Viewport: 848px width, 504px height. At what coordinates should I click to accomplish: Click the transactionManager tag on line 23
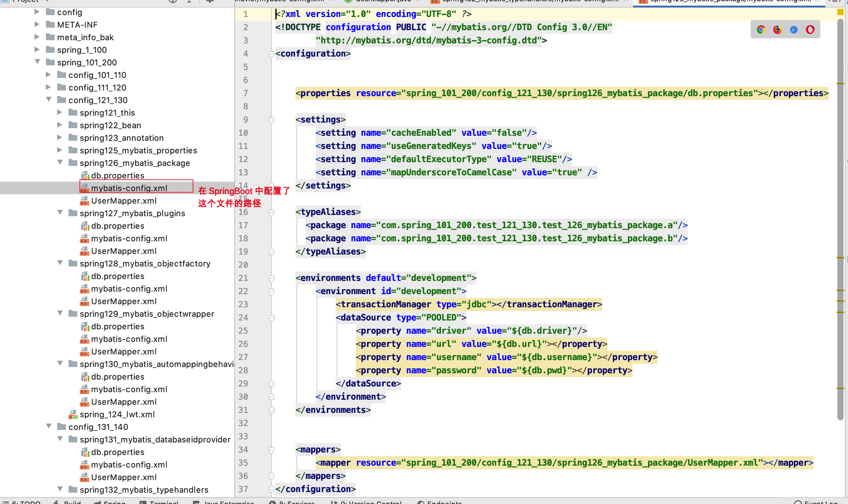[469, 304]
